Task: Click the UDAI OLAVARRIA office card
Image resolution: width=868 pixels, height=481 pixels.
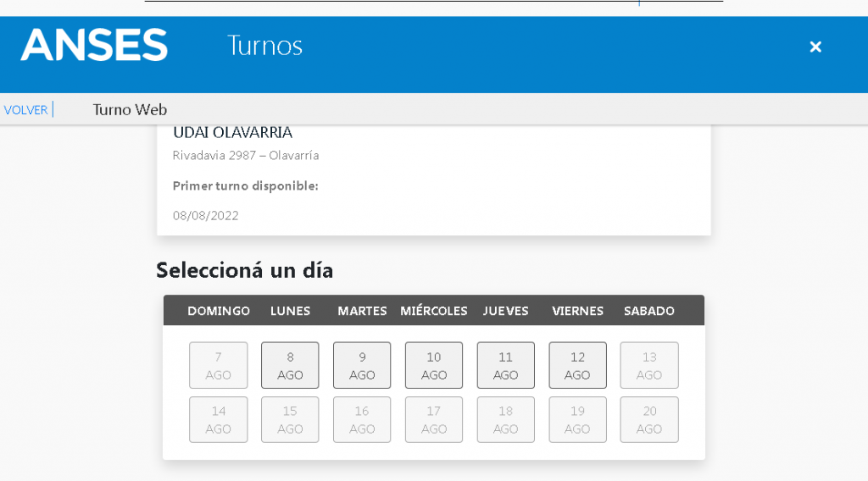Action: [x=434, y=180]
